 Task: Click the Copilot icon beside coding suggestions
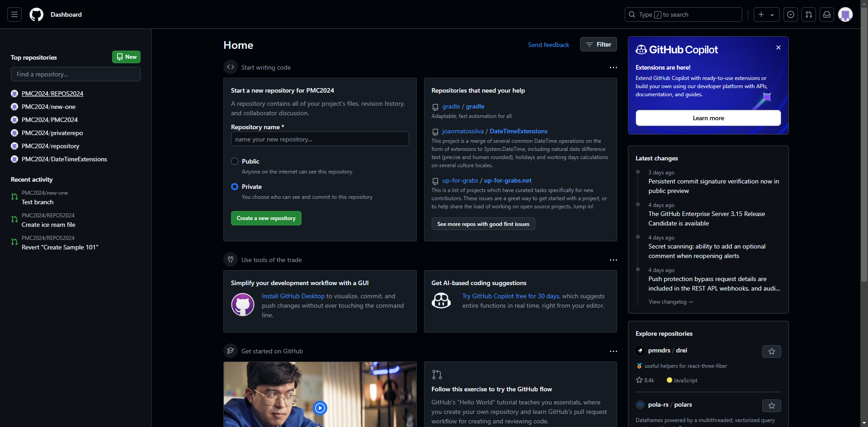click(441, 300)
